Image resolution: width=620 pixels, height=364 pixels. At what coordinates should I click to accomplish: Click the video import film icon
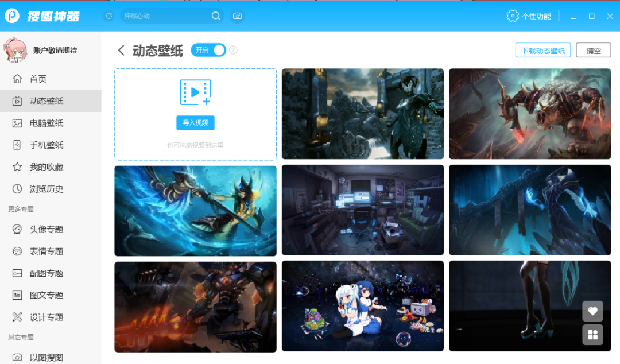point(195,92)
